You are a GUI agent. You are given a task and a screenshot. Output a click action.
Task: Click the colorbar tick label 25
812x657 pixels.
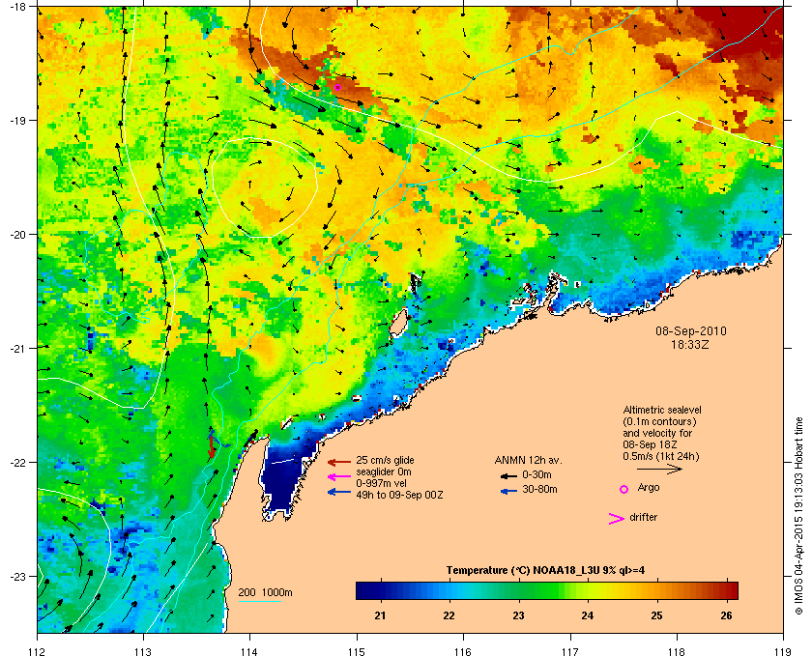(x=656, y=615)
